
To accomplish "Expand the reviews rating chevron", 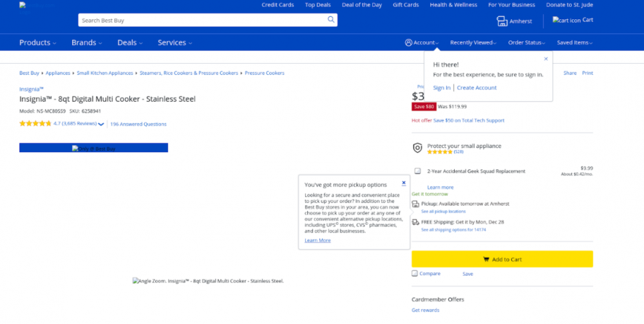I will (x=101, y=124).
